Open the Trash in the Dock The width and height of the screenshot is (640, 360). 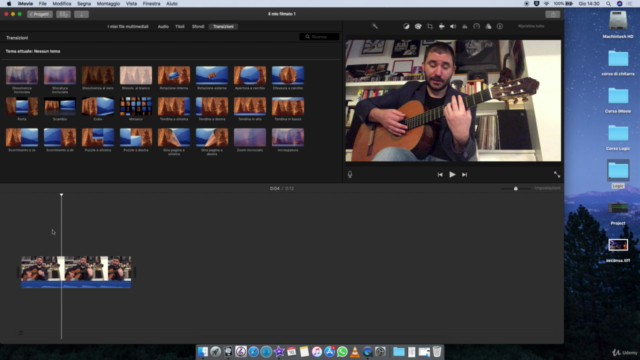(437, 351)
